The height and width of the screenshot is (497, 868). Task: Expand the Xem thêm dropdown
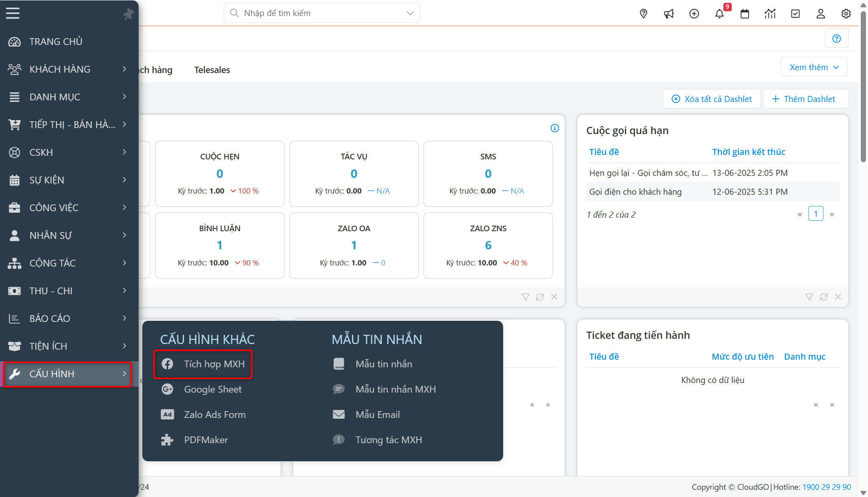coord(814,67)
